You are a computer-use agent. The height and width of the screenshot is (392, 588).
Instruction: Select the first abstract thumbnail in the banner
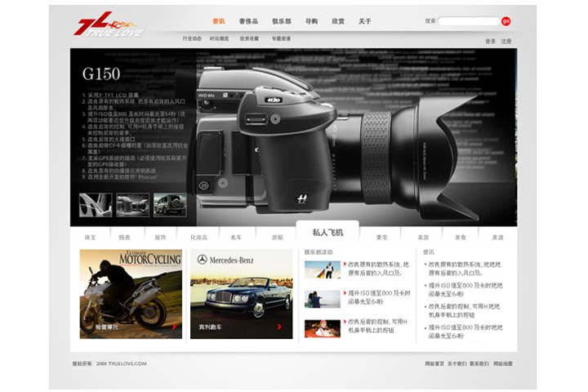96,204
